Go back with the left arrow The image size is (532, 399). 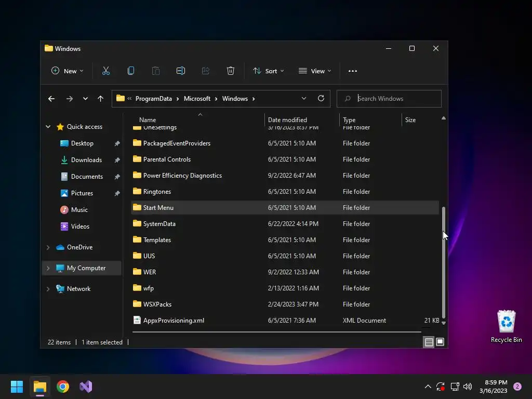click(x=51, y=99)
